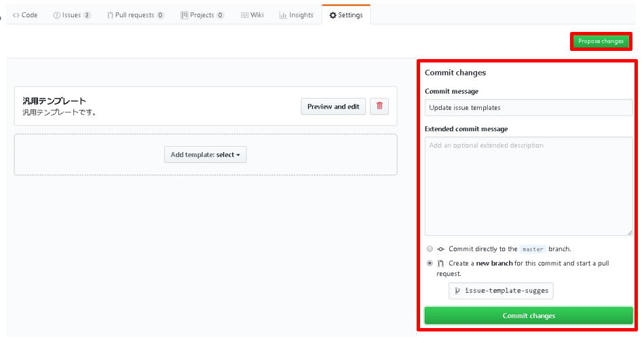Viewport: 644px width, 343px height.
Task: Click the Extended commit message textarea
Action: 529,186
